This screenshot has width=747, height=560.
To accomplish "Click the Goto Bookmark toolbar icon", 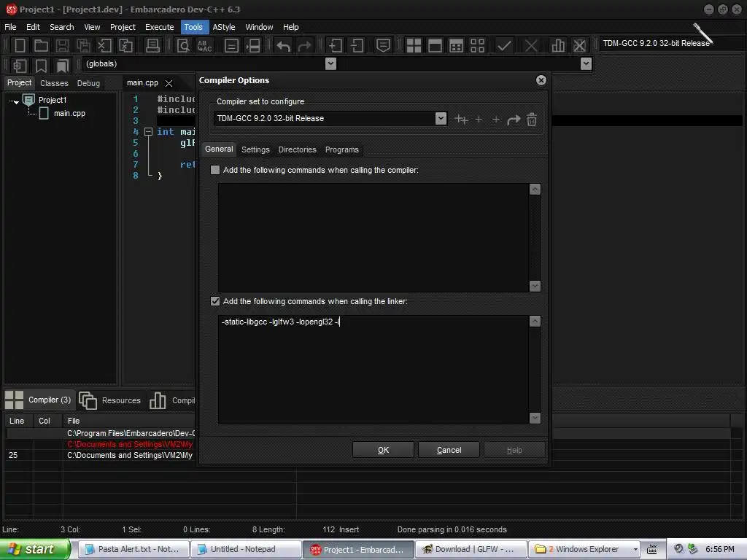I will (x=62, y=65).
